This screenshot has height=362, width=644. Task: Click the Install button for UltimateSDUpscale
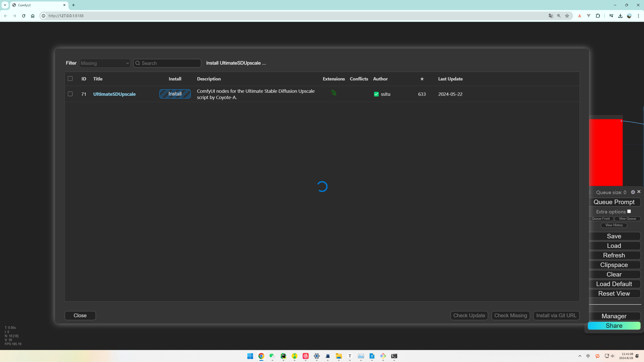pyautogui.click(x=175, y=94)
